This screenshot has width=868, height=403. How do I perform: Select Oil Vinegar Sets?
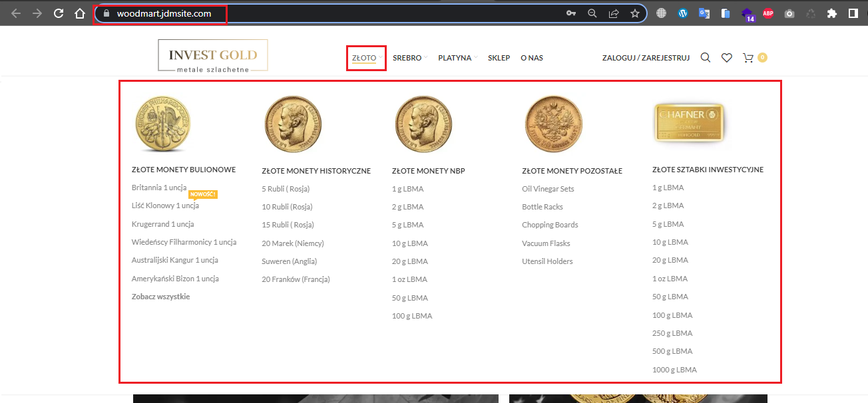coord(548,189)
